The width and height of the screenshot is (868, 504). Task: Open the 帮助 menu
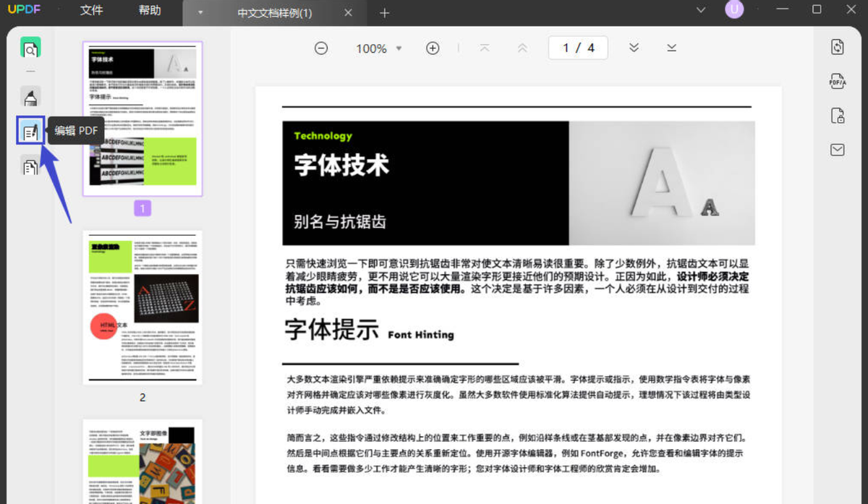(x=149, y=11)
